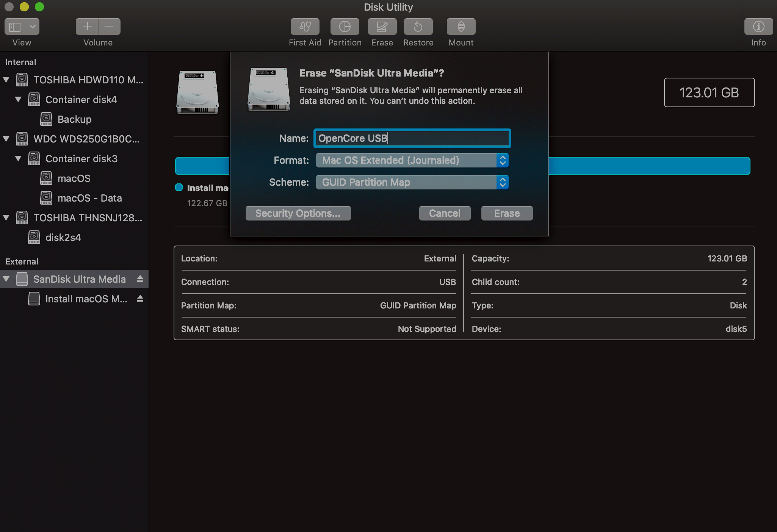Click the add volume plus button
The height and width of the screenshot is (532, 777).
[x=87, y=27]
